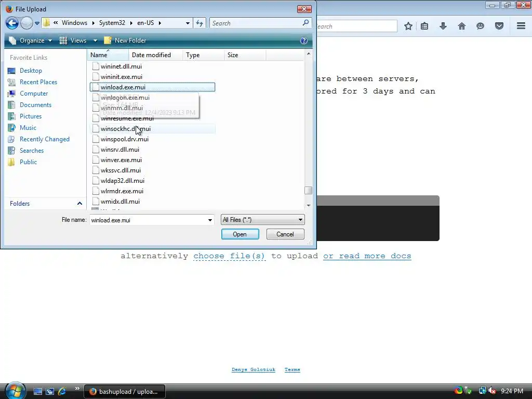The height and width of the screenshot is (399, 532).
Task: Click the file list scroll down arrow
Action: 309,205
